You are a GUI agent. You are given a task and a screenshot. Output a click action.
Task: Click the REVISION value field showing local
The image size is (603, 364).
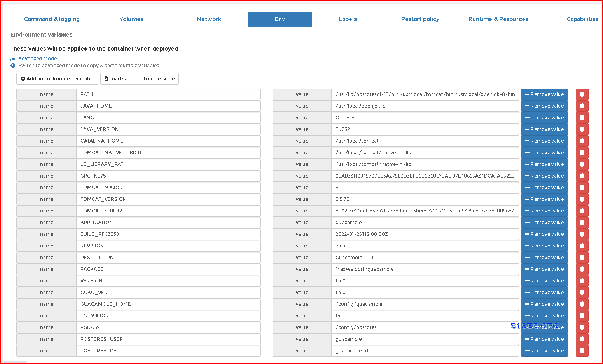coord(425,246)
